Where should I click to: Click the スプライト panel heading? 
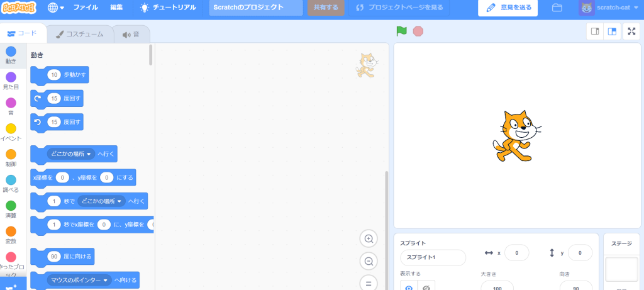pyautogui.click(x=413, y=243)
